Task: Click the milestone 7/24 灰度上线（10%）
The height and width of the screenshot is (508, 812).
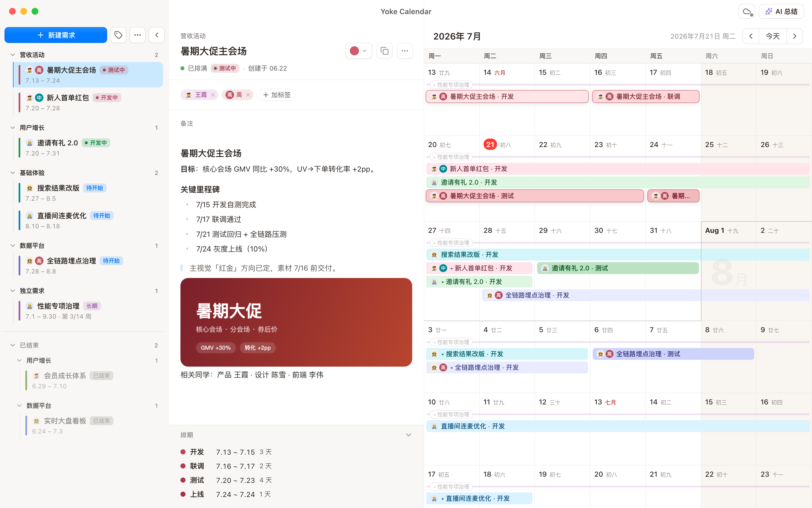Action: pyautogui.click(x=232, y=249)
